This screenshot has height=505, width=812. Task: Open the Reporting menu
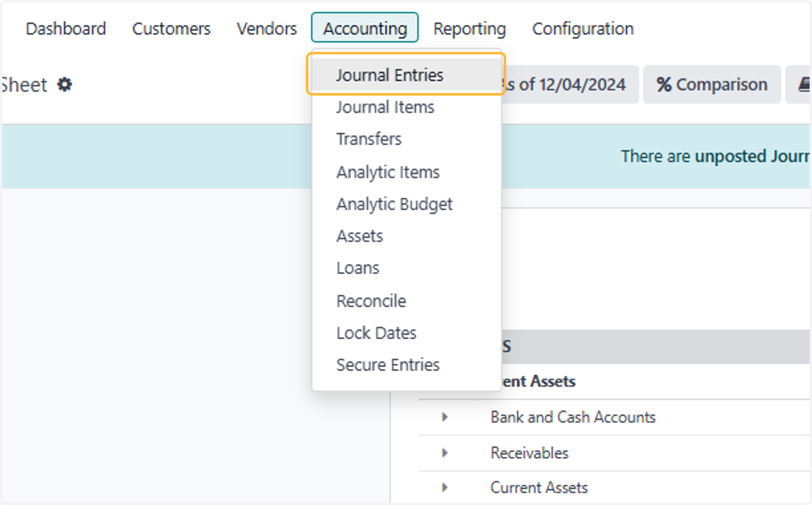pyautogui.click(x=470, y=28)
